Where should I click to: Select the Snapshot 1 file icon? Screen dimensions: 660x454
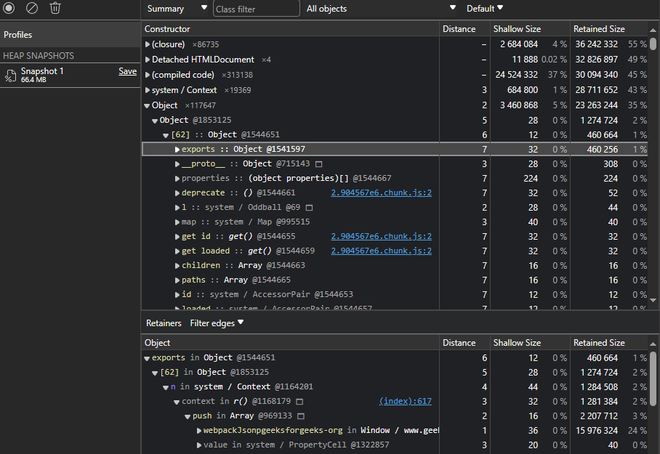coord(10,75)
